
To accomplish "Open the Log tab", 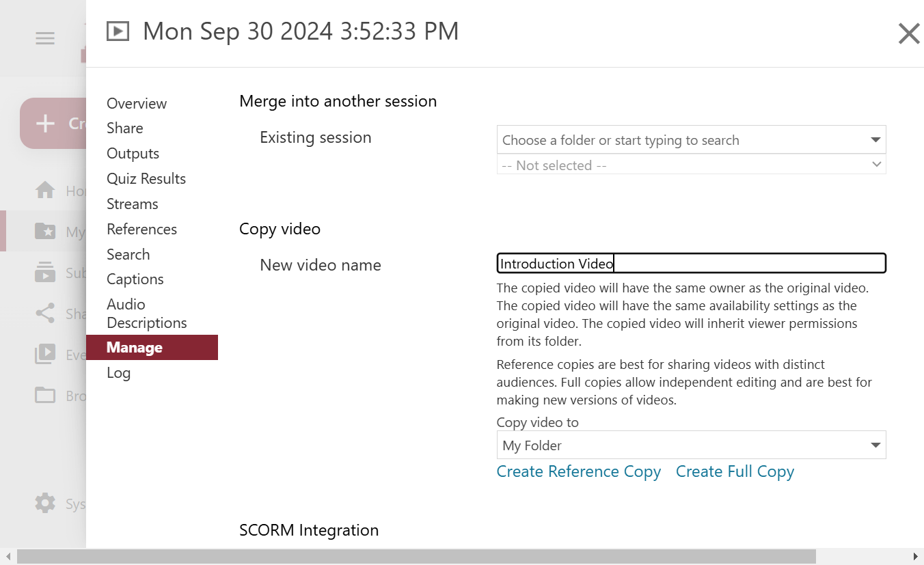I will [118, 372].
